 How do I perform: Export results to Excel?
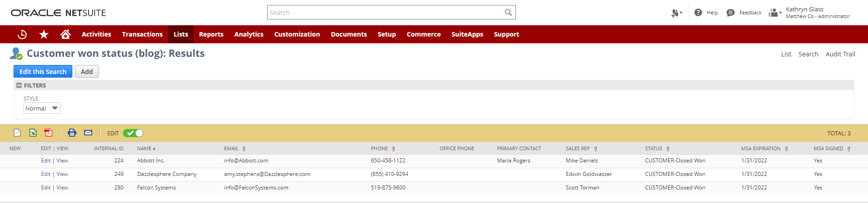[x=33, y=133]
